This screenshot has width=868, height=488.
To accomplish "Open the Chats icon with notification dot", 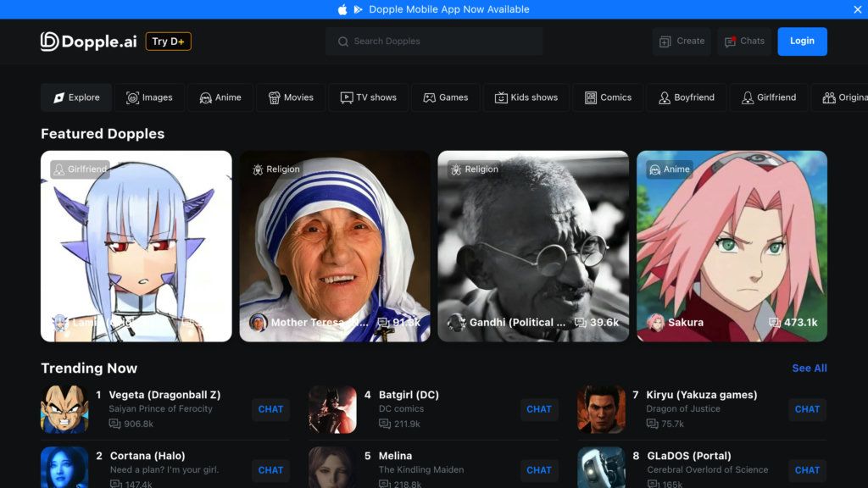I will (729, 41).
